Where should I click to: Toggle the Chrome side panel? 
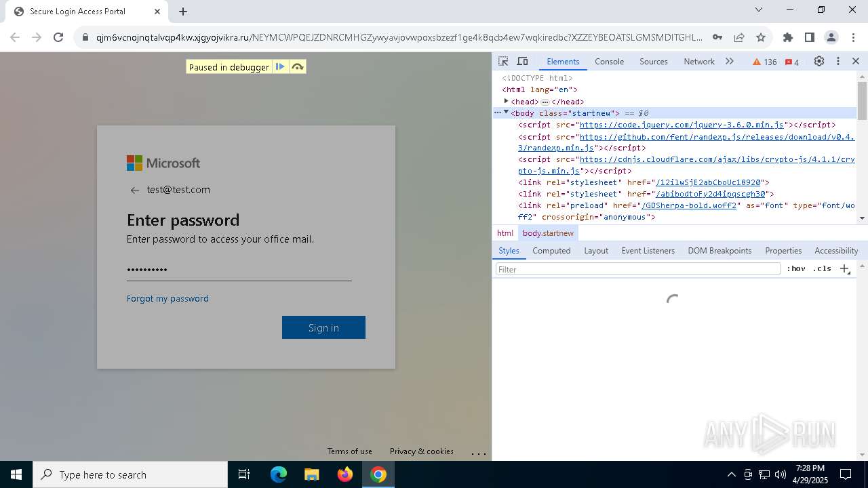(810, 37)
